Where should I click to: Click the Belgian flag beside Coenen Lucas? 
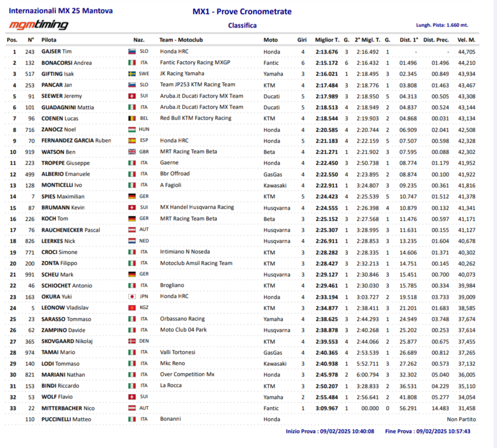pyautogui.click(x=132, y=119)
